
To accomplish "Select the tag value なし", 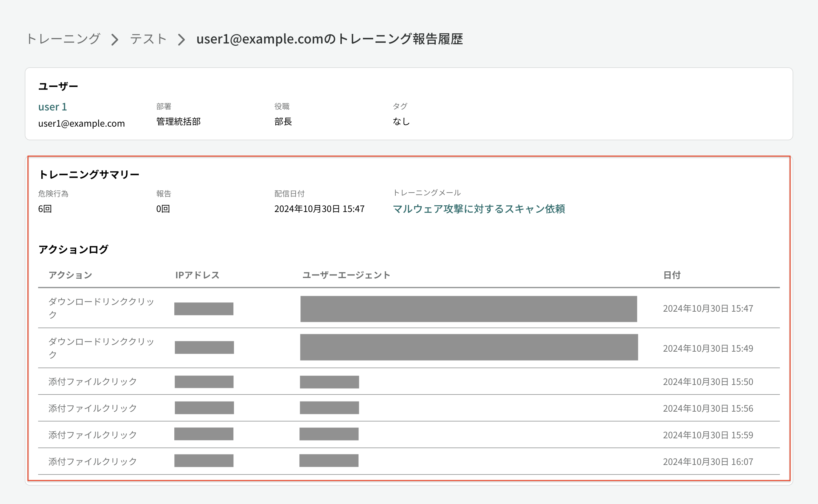I will pyautogui.click(x=401, y=121).
